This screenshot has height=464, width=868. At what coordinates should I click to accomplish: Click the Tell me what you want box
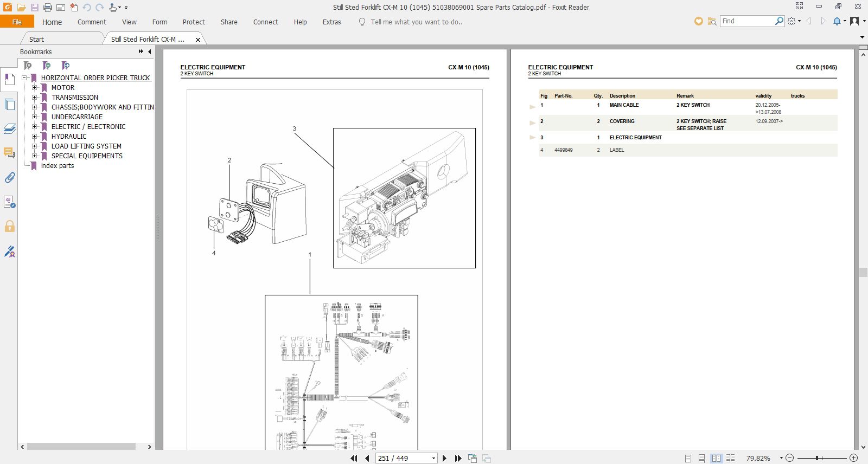coord(416,22)
